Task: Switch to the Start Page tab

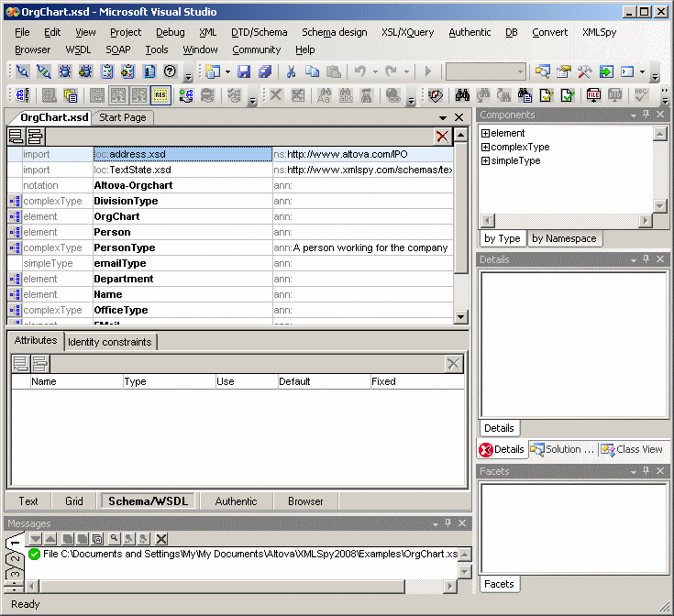Action: [123, 117]
